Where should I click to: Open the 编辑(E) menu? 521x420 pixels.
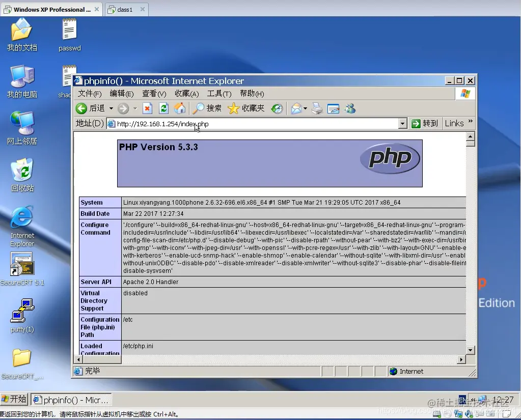[x=122, y=94]
